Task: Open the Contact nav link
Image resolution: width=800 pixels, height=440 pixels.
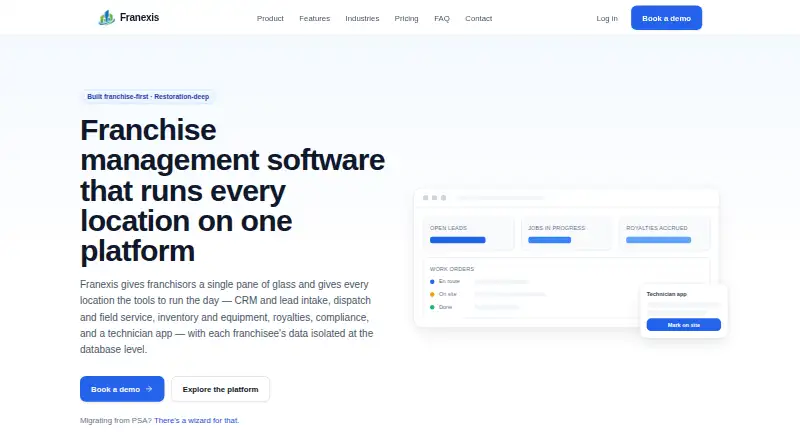Action: (479, 18)
